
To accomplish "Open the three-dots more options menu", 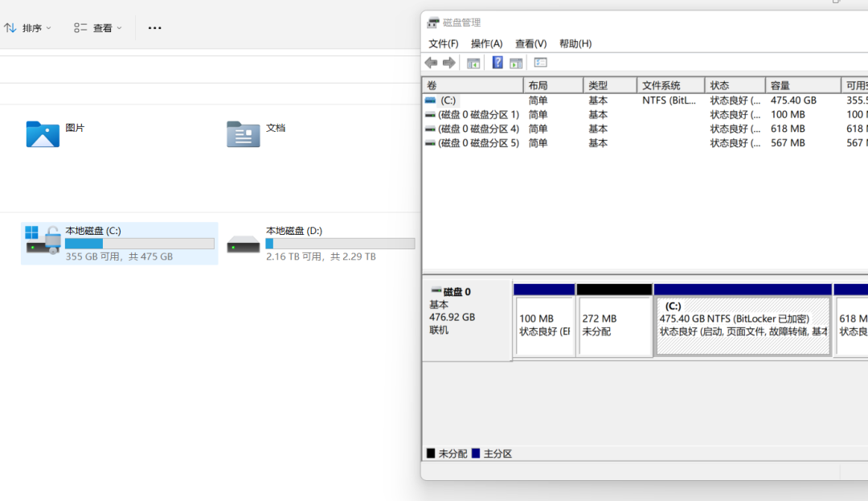I will [155, 28].
